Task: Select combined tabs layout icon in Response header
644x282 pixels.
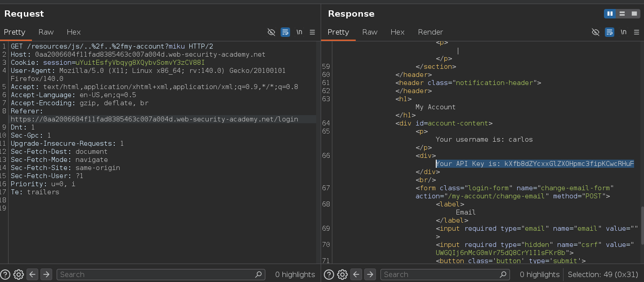Action: 634,14
